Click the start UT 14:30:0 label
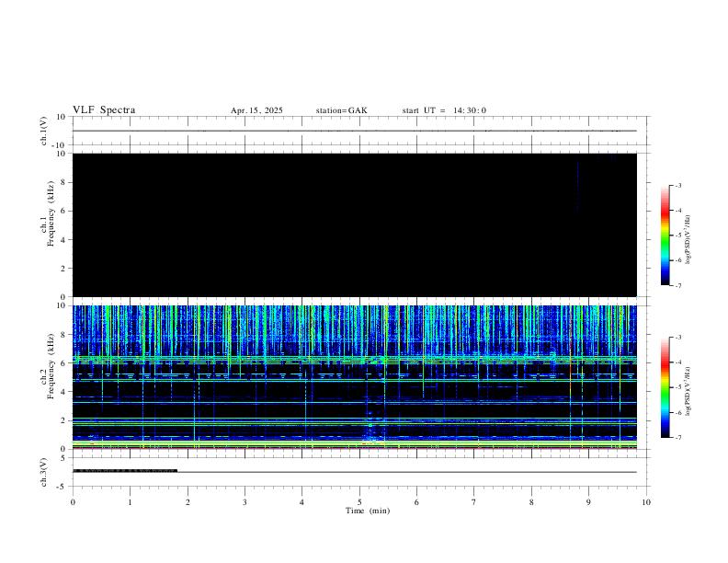The image size is (728, 563). [444, 110]
